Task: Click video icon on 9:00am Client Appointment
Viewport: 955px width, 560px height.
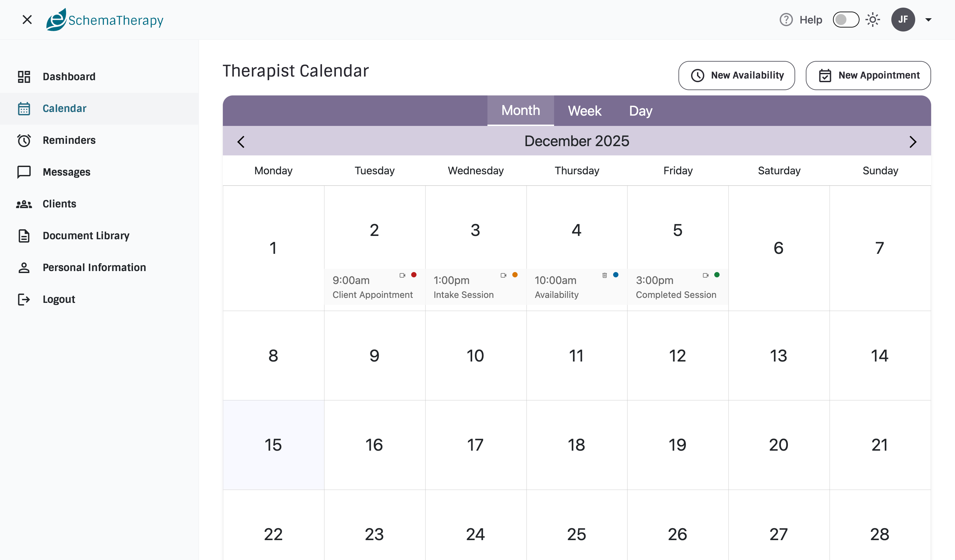Action: pos(402,275)
